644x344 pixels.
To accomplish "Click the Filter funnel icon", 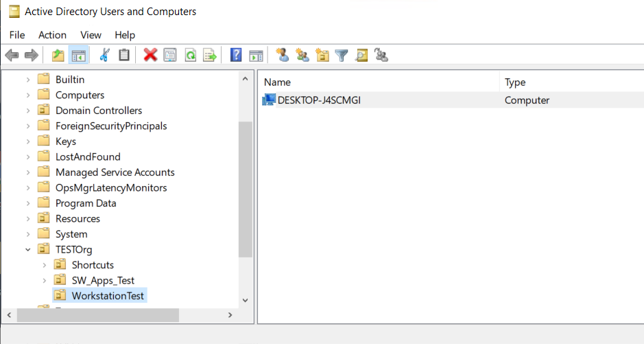I will 342,55.
